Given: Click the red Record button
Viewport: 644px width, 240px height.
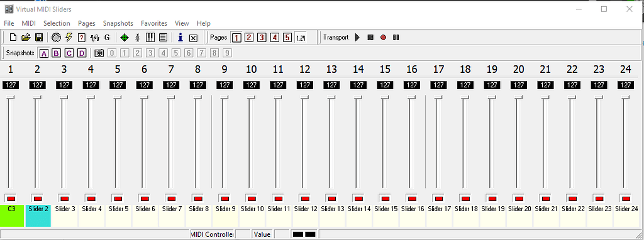Looking at the screenshot, I should coord(383,37).
